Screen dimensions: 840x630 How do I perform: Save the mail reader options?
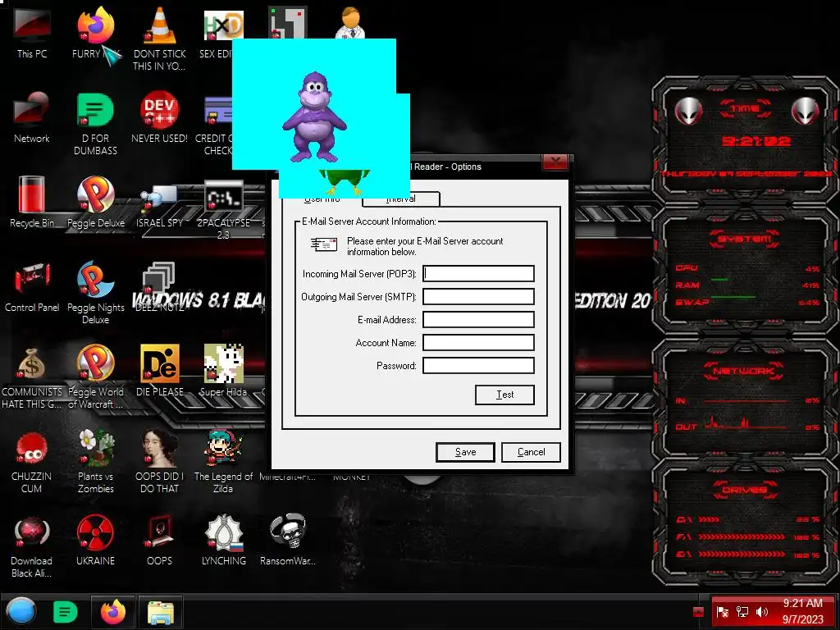click(x=465, y=452)
